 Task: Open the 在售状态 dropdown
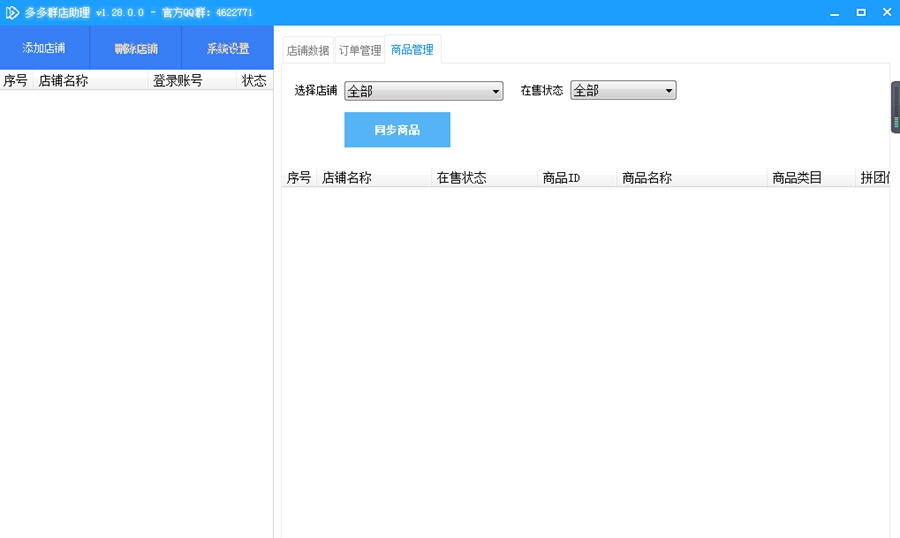[x=623, y=90]
